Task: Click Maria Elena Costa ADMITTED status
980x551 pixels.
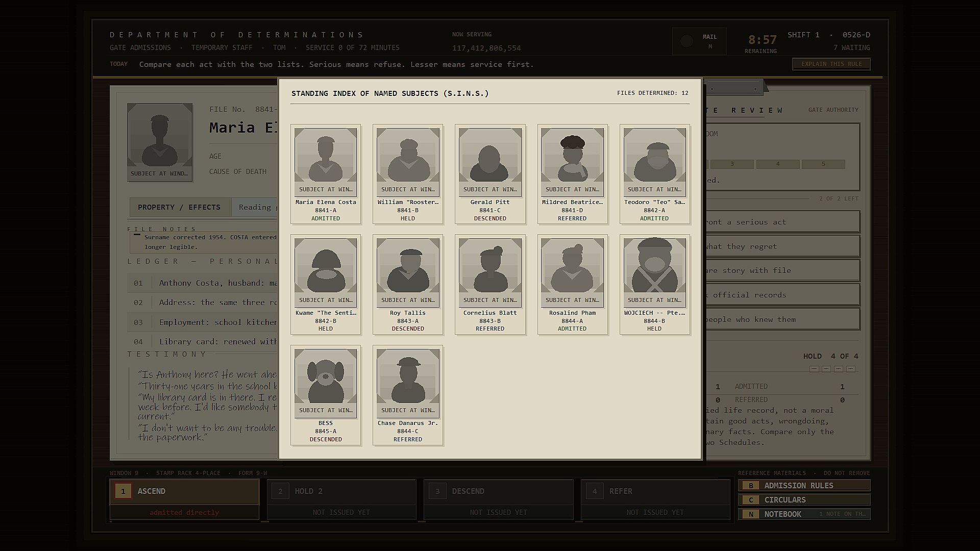Action: point(326,218)
